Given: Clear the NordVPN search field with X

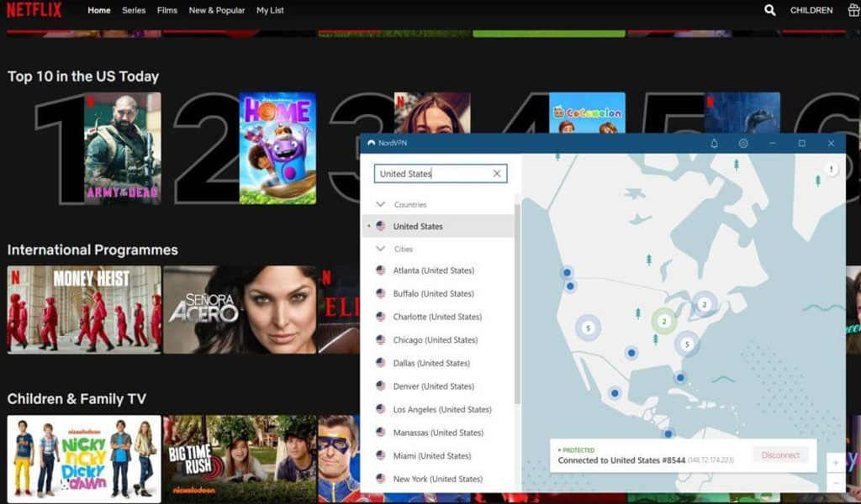Looking at the screenshot, I should [497, 173].
